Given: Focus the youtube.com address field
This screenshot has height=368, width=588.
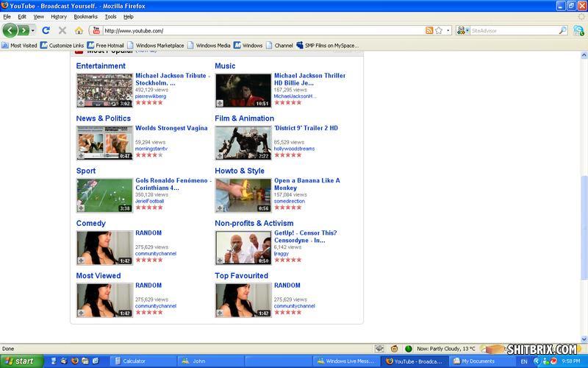Looking at the screenshot, I should tap(262, 30).
